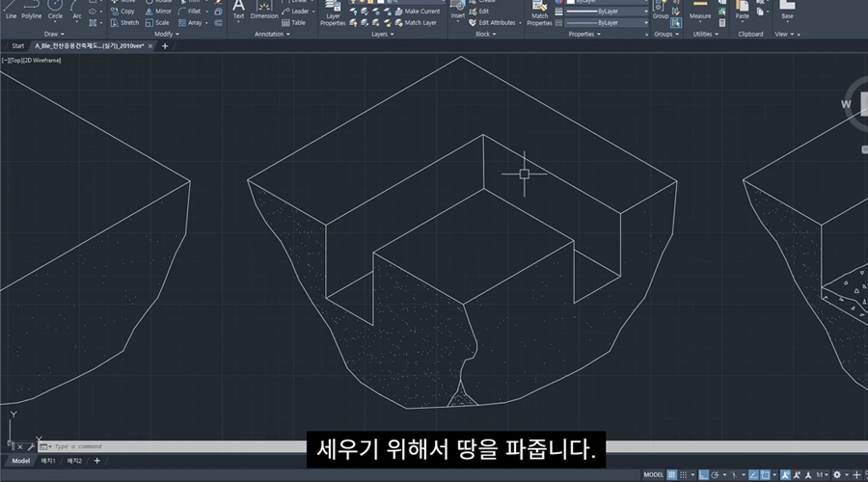Image resolution: width=868 pixels, height=482 pixels.
Task: Expand the Utilities panel
Action: [x=706, y=35]
